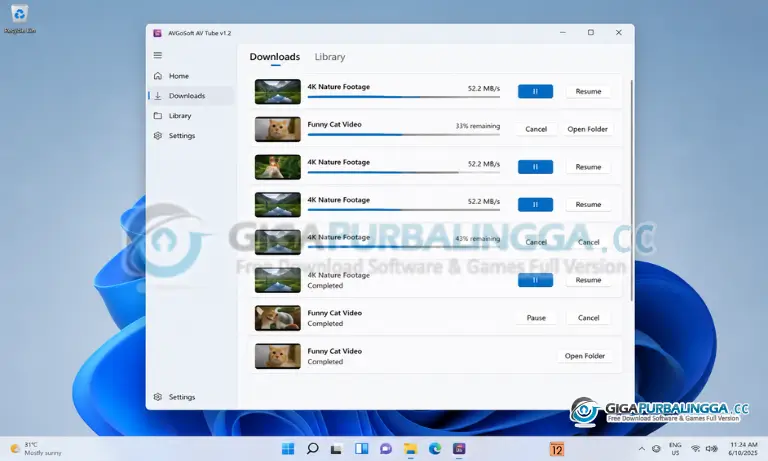Expand the hidden system tray icons chevron
Screen dimensions: 768x461
(x=642, y=449)
